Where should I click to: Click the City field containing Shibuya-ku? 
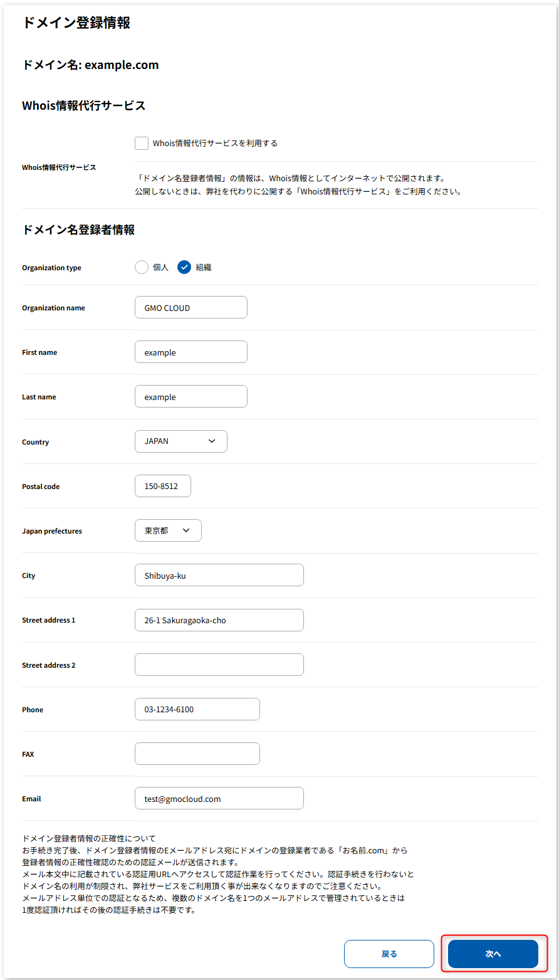pyautogui.click(x=219, y=574)
